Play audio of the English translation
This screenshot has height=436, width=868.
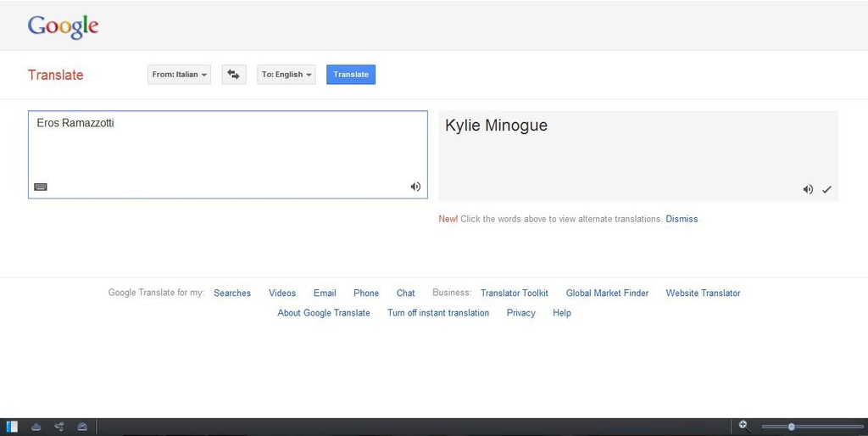pos(808,190)
